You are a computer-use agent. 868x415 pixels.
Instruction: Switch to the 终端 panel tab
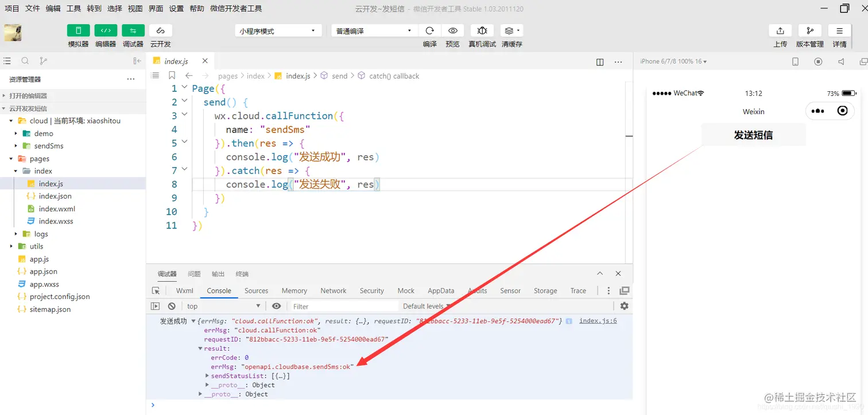coord(242,274)
